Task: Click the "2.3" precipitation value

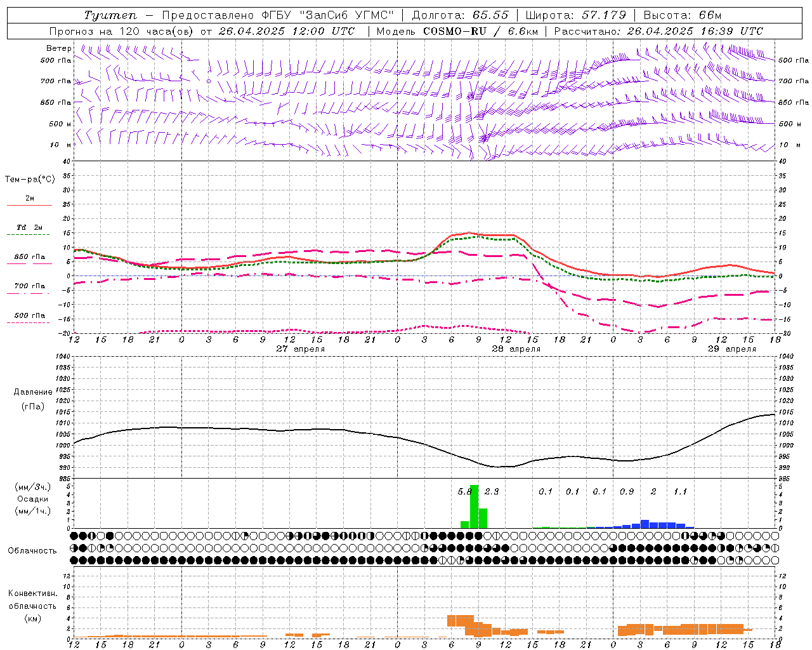Action: click(492, 491)
